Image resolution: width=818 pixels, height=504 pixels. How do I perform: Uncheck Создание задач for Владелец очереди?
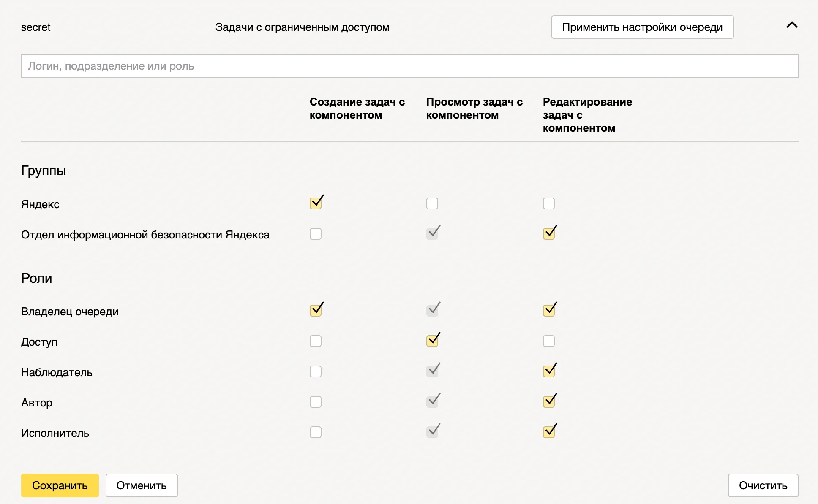pyautogui.click(x=316, y=311)
